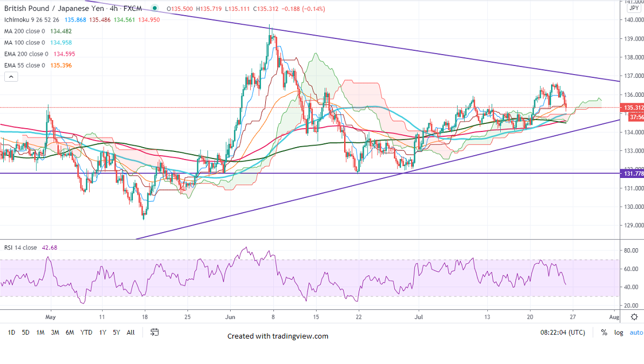Image resolution: width=644 pixels, height=364 pixels.
Task: Click the MA 200 value 134.482
Action: tap(61, 31)
